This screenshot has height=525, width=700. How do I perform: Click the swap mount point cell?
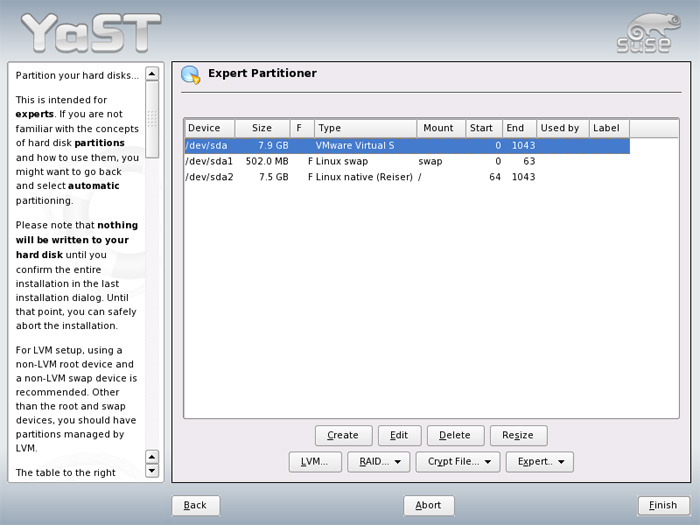pyautogui.click(x=430, y=161)
